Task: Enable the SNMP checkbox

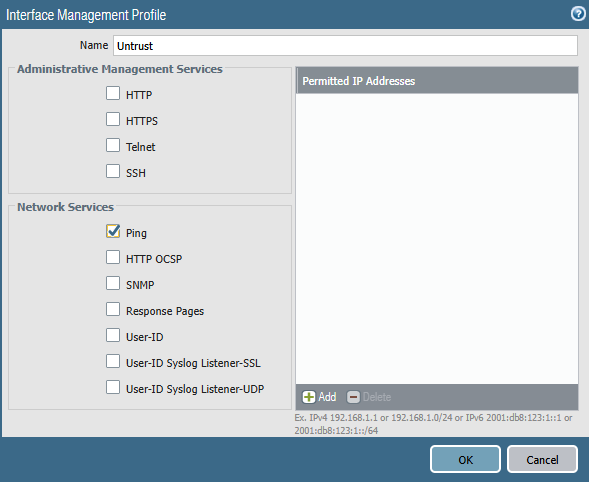Action: click(x=113, y=283)
